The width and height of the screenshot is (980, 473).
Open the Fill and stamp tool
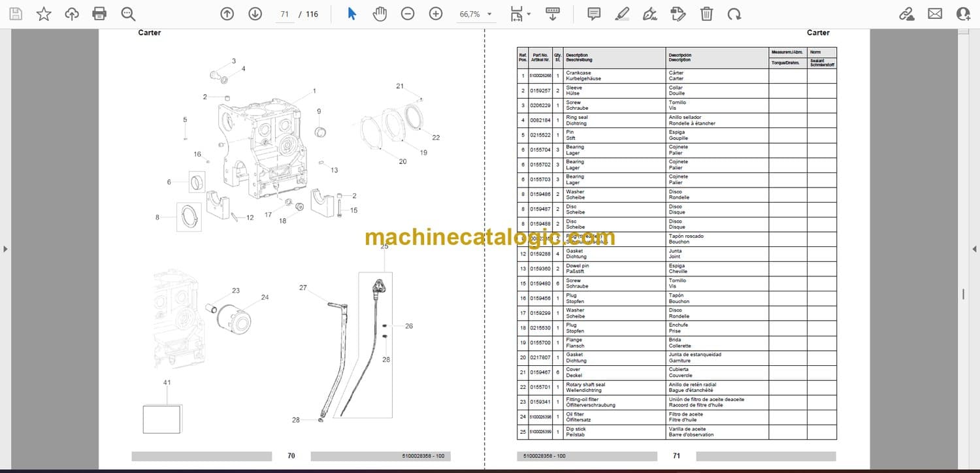(678, 14)
